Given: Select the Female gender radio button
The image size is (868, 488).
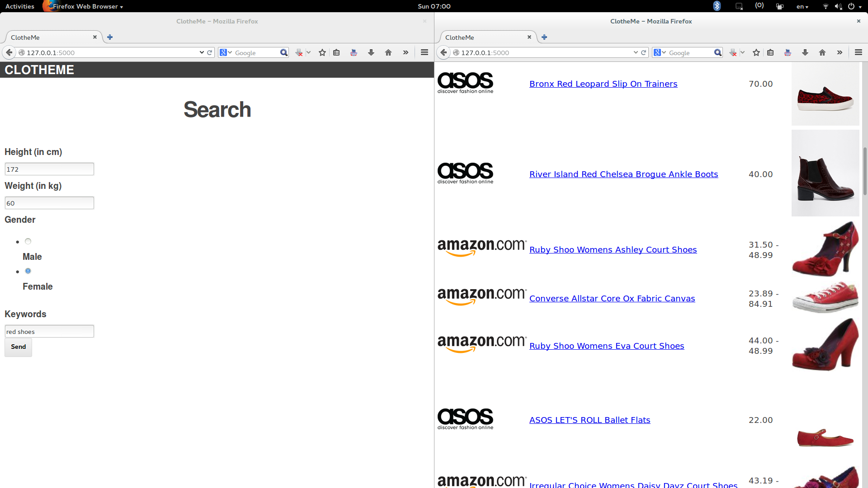Looking at the screenshot, I should point(28,271).
